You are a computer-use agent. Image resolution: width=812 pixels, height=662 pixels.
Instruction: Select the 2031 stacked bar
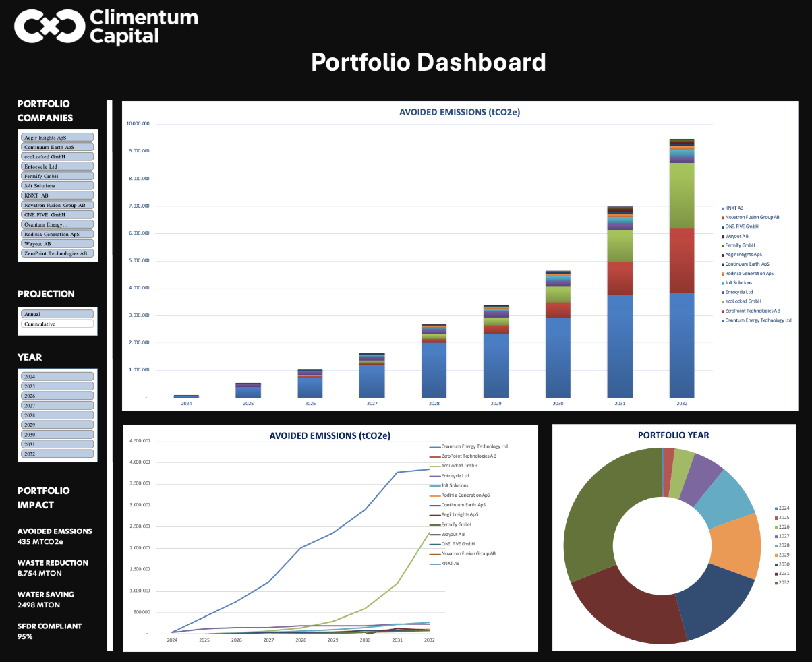[x=620, y=302]
